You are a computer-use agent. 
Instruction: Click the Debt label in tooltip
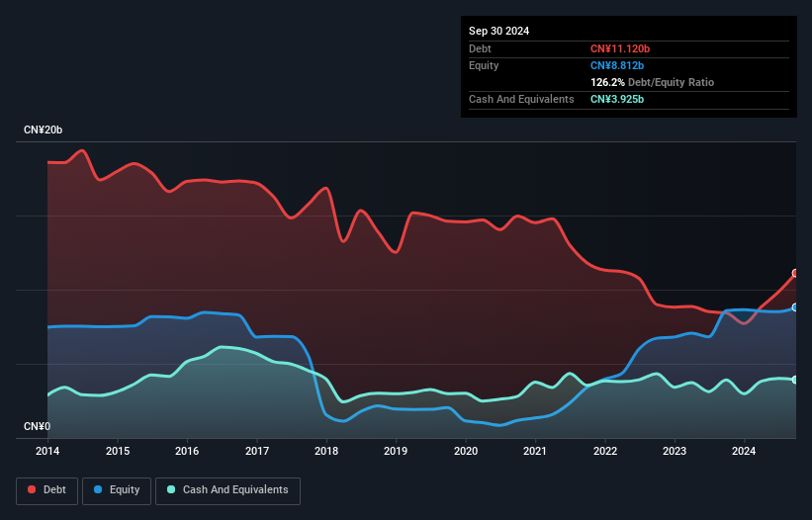(480, 48)
